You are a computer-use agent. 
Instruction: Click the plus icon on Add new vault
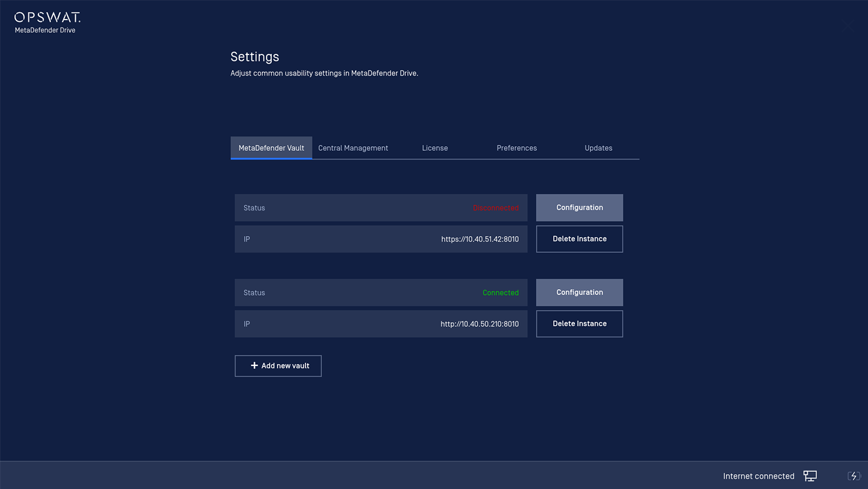254,365
